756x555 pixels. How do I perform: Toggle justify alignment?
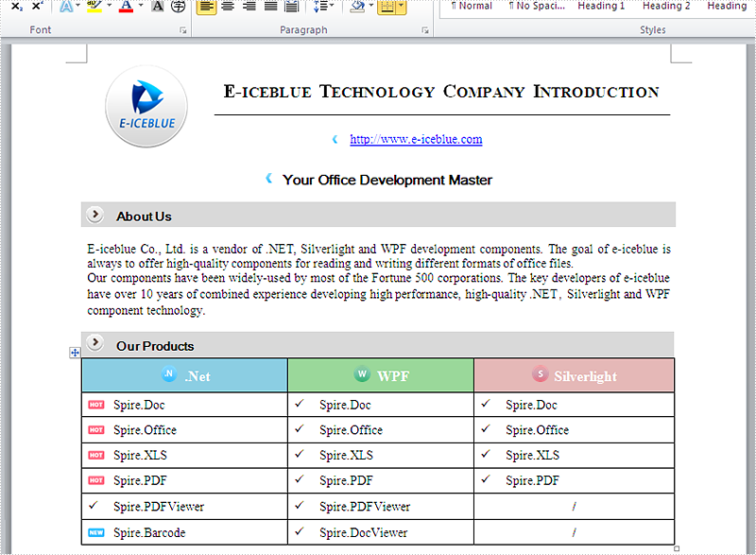270,7
